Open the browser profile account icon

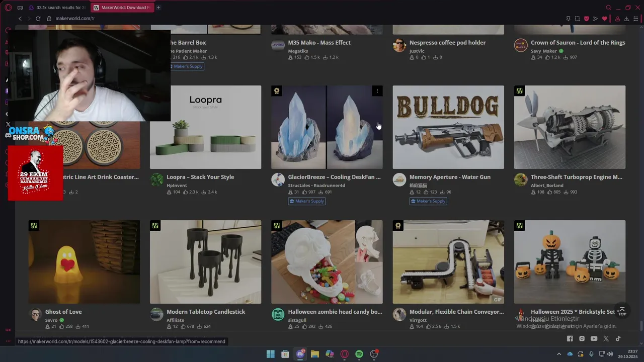pyautogui.click(x=617, y=19)
